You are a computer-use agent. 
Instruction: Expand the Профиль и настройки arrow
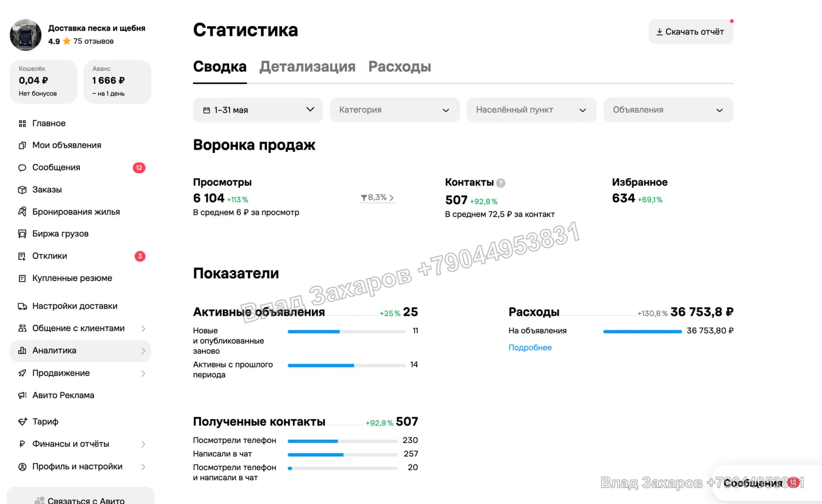tap(143, 467)
